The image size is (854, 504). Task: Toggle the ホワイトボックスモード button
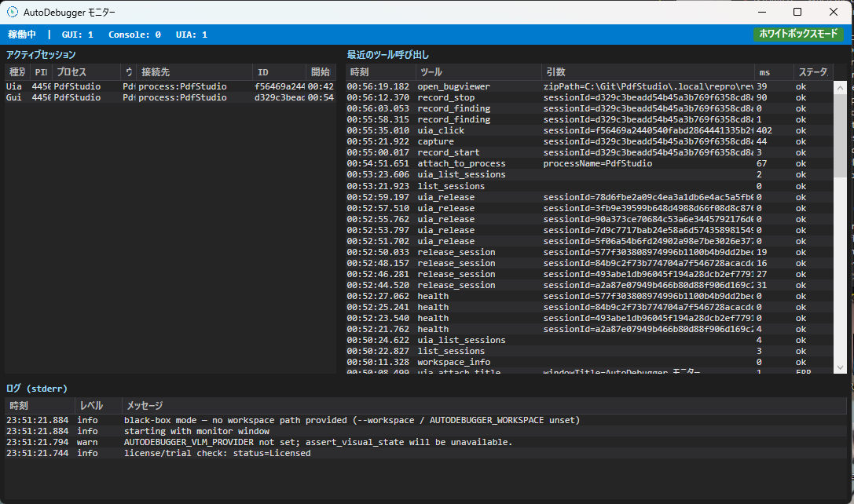point(798,34)
